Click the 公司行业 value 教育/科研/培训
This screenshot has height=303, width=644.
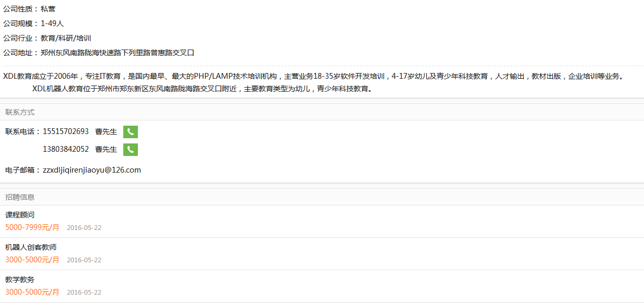point(66,38)
